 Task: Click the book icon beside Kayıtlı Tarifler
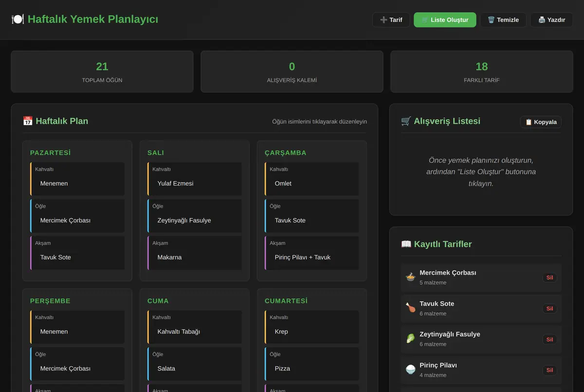[x=406, y=244]
